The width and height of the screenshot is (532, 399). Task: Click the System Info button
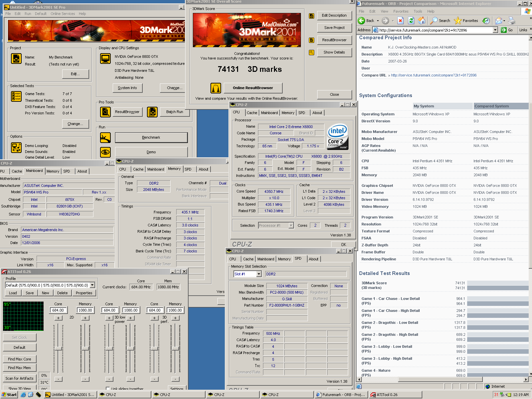click(127, 88)
